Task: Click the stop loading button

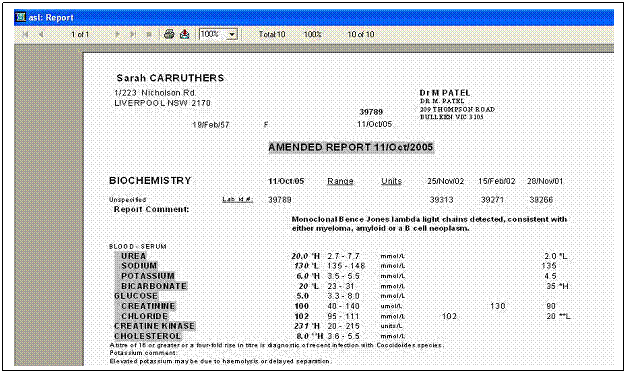Action: (x=149, y=35)
